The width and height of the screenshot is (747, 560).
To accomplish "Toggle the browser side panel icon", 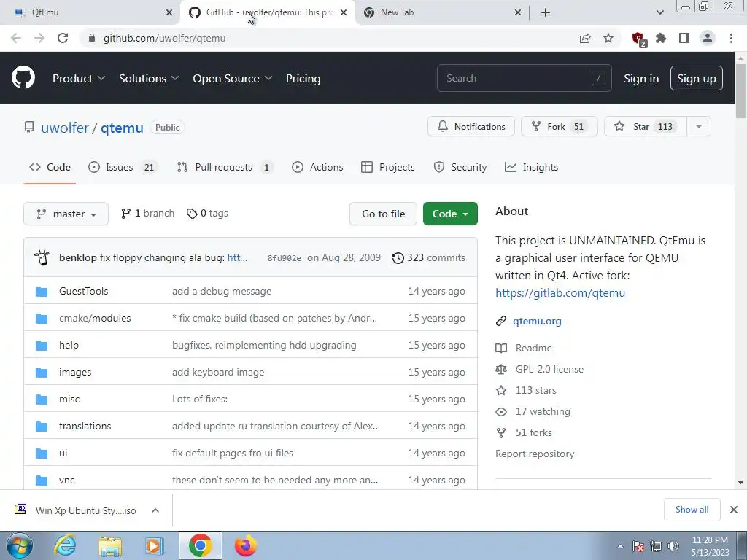I will point(684,38).
